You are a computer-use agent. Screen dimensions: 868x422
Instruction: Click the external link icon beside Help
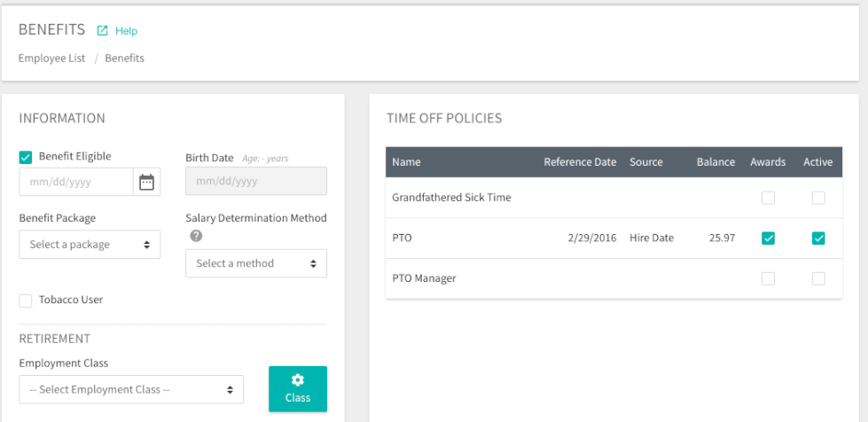pyautogui.click(x=102, y=31)
